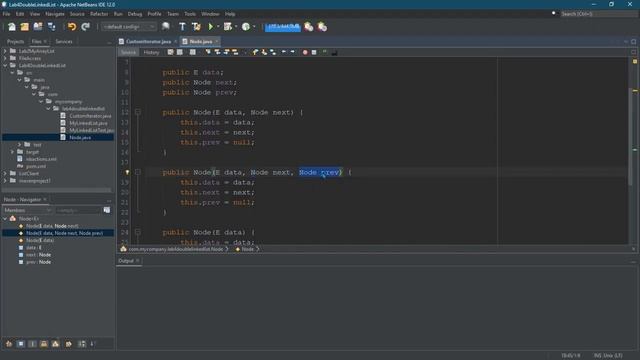This screenshot has width=640, height=360.
Task: Click the New Project toolbar icon
Action: click(x=24, y=27)
